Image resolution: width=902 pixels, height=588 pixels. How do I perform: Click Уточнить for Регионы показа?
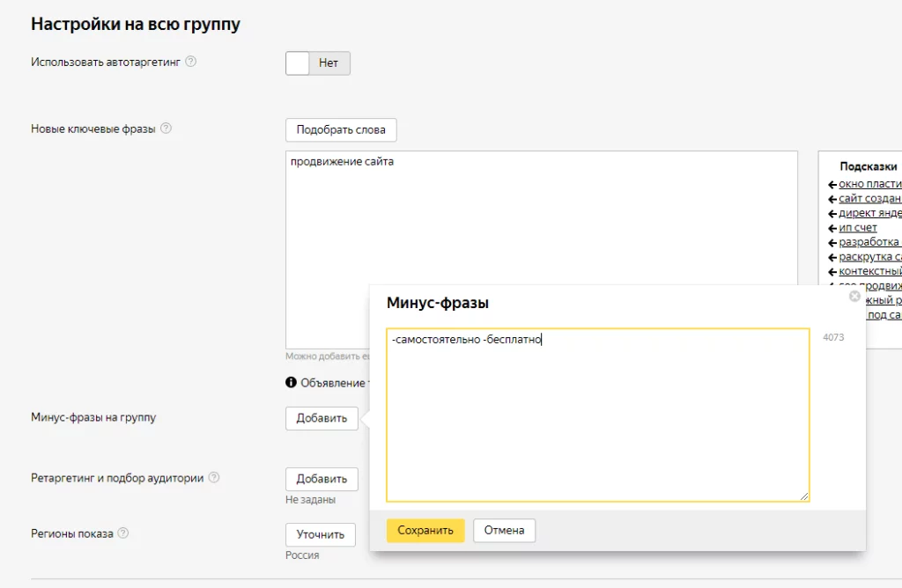pyautogui.click(x=321, y=534)
